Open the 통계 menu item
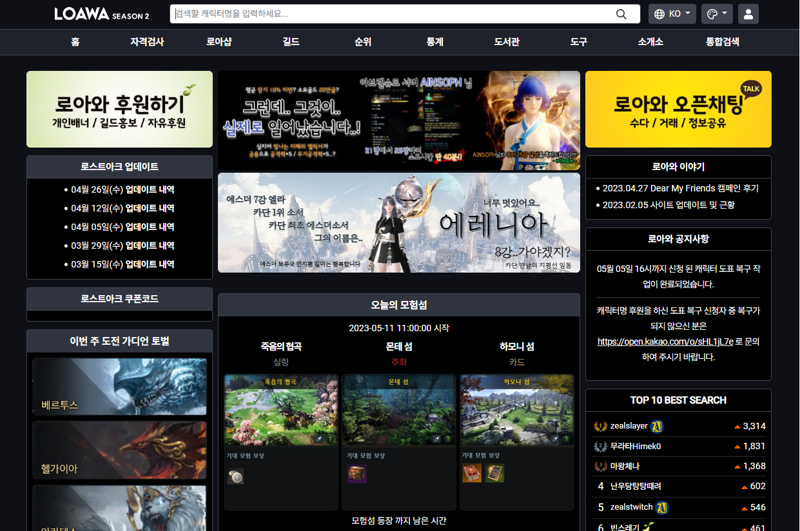800x531 pixels. point(435,42)
